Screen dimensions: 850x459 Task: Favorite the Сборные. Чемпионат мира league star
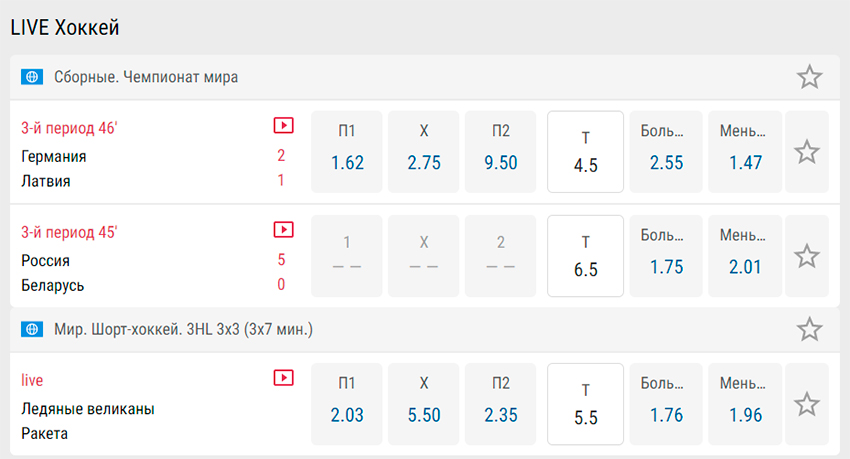[809, 77]
